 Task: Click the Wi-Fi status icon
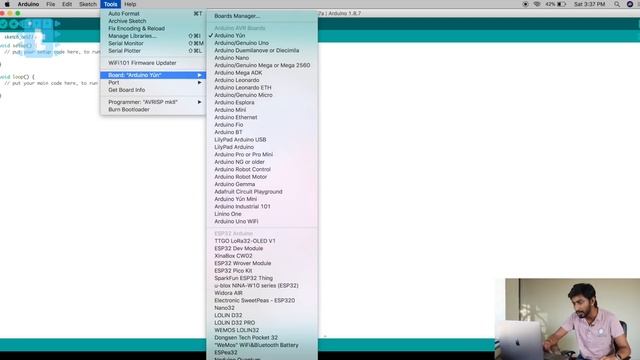click(537, 4)
